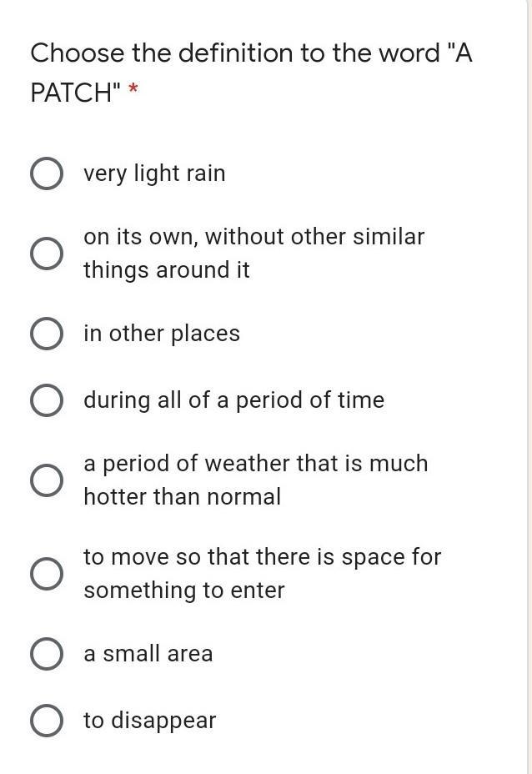This screenshot has width=532, height=774.
Task: Click the red required asterisk
Action: pyautogui.click(x=133, y=92)
